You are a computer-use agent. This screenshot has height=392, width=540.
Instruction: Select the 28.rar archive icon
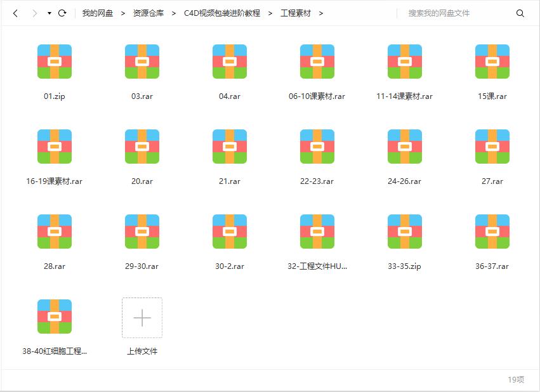(55, 232)
